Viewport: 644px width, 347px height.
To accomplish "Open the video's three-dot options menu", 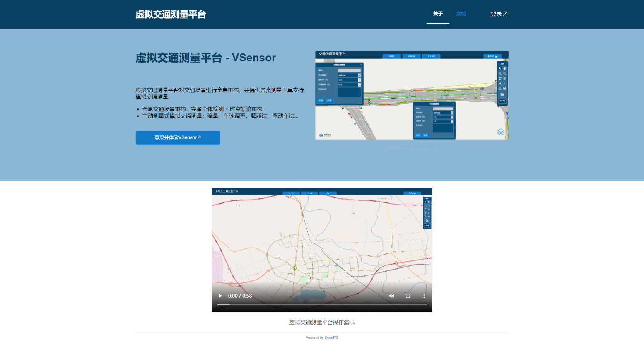I will click(x=424, y=296).
